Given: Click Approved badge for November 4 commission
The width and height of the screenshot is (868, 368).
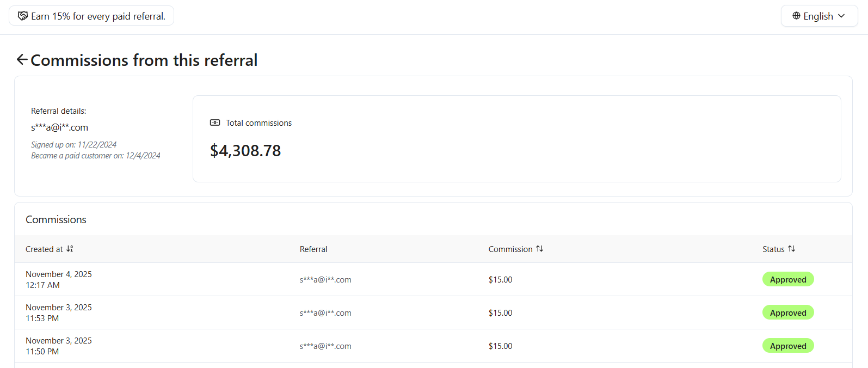Looking at the screenshot, I should [787, 279].
